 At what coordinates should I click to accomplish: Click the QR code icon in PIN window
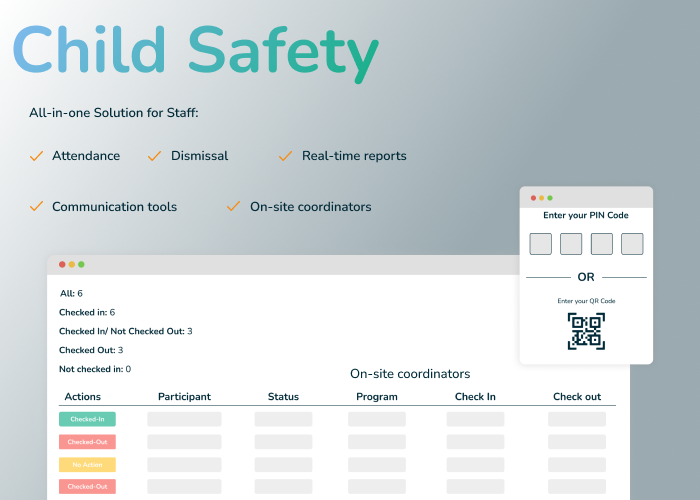(x=586, y=331)
